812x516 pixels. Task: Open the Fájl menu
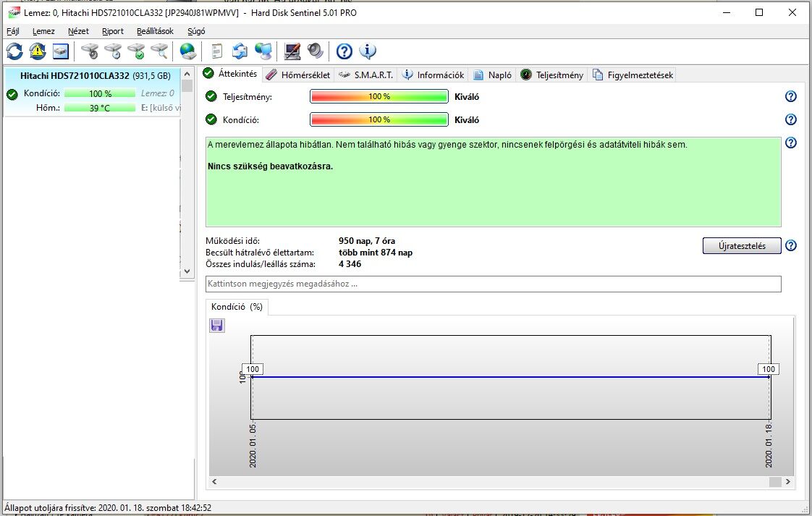(x=13, y=31)
